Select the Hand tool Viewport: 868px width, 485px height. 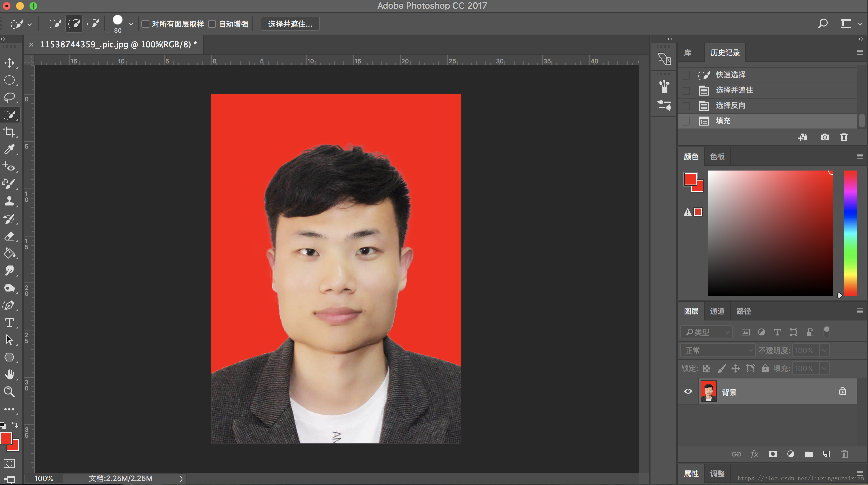9,374
